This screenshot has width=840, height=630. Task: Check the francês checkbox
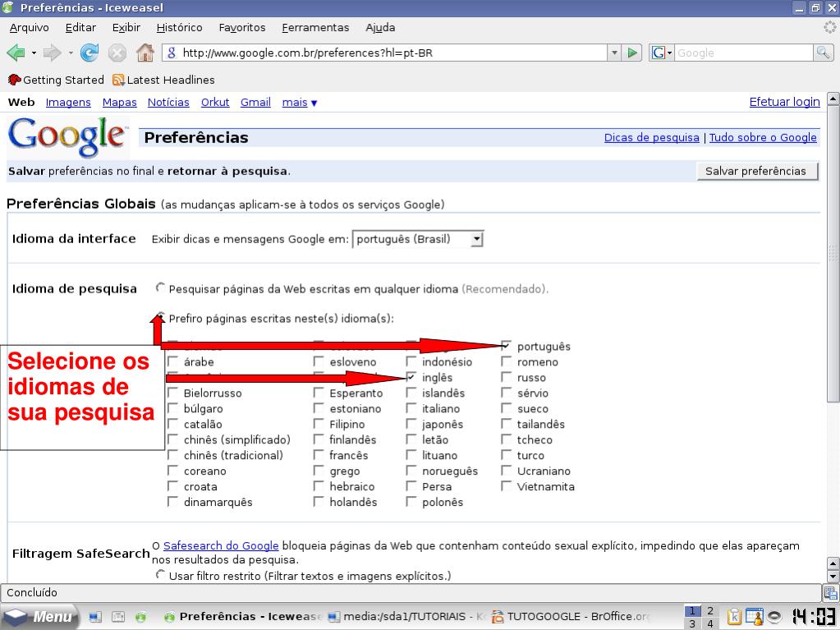319,454
